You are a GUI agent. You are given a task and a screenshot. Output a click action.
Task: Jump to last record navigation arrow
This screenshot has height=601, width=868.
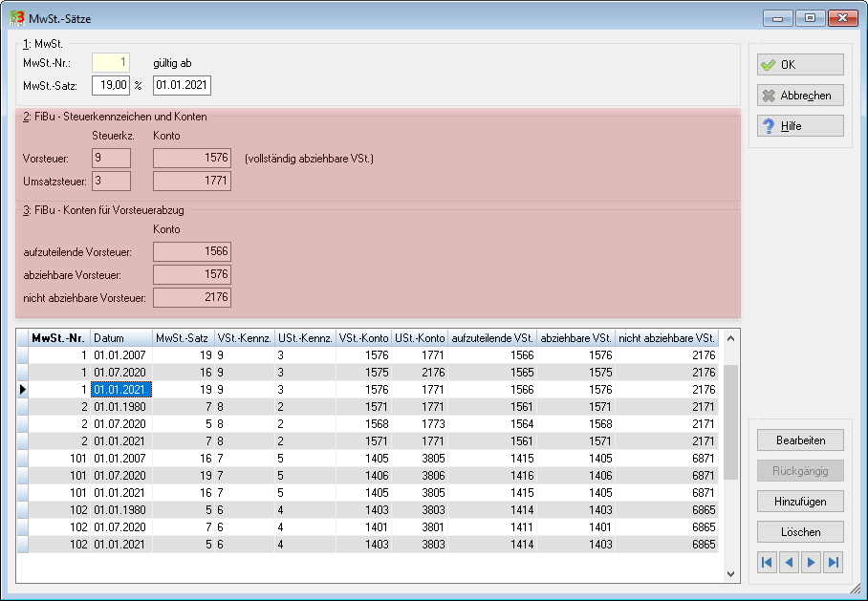[x=834, y=562]
